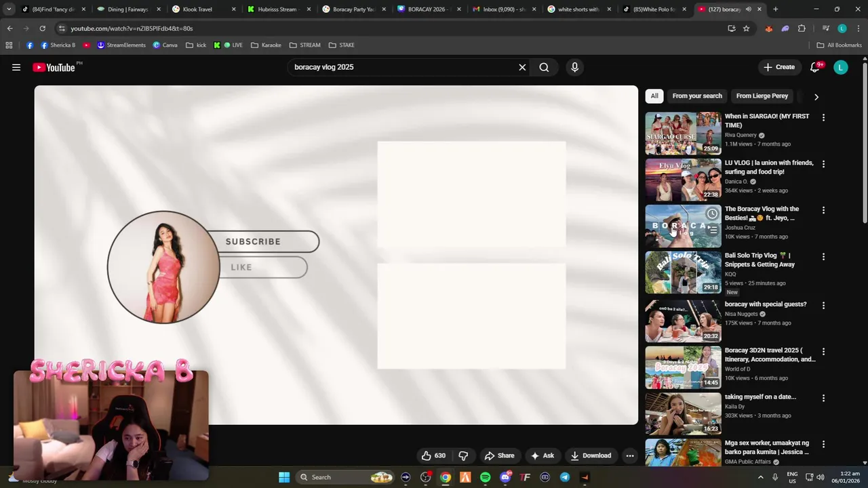The image size is (868, 488).
Task: Open YouTube notifications bell
Action: click(x=814, y=67)
